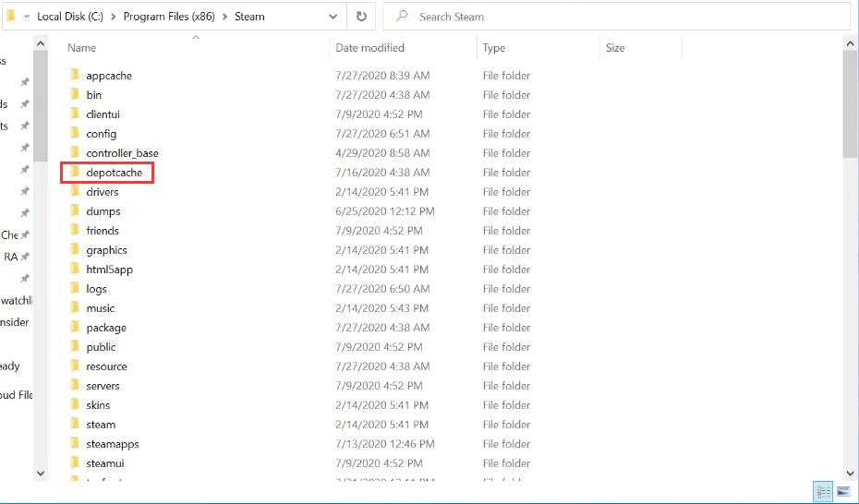Select the depotcache folder icon

[75, 172]
